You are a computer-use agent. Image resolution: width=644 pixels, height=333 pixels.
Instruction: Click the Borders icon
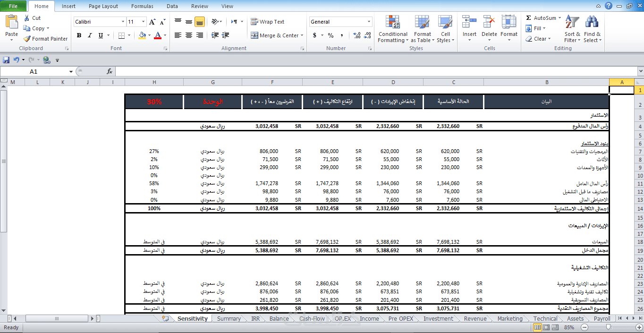[x=121, y=35]
